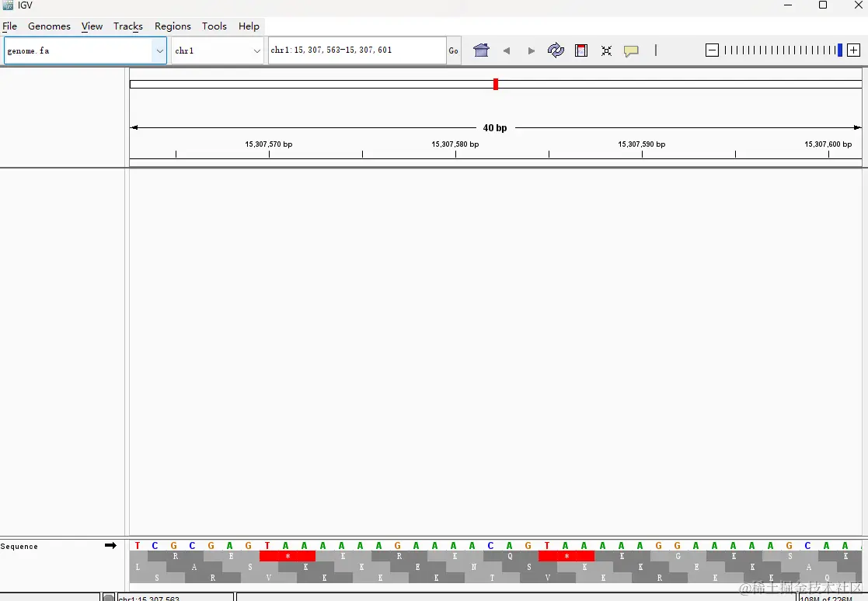
Task: Open the File menu
Action: (10, 26)
